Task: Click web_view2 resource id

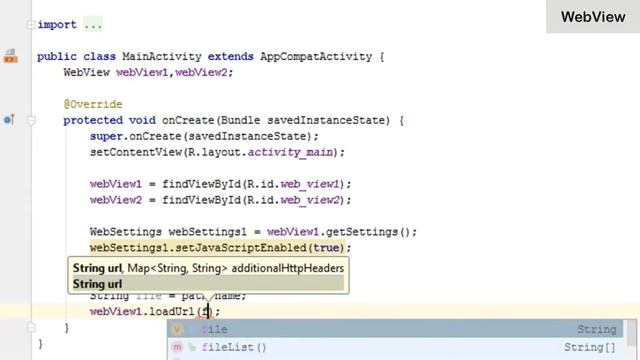Action: (310, 200)
